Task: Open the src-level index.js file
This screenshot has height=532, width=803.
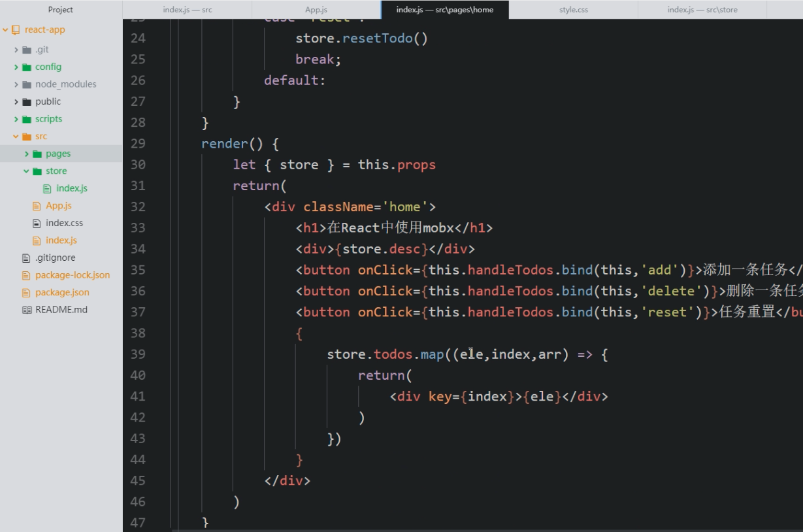Action: (61, 241)
